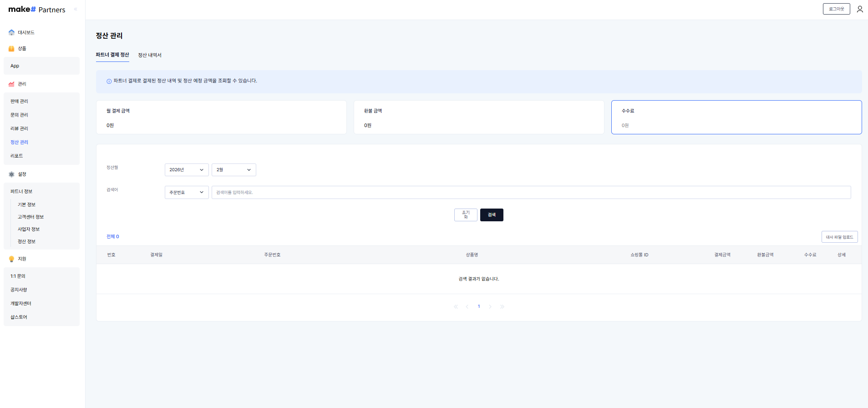Click the 상품 product bag icon
Viewport: 868px width, 408px height.
(x=11, y=48)
